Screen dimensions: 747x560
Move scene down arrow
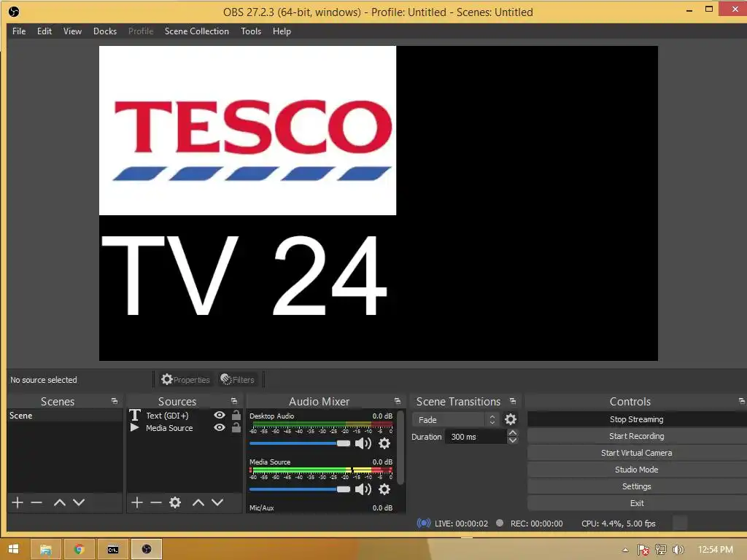point(79,502)
